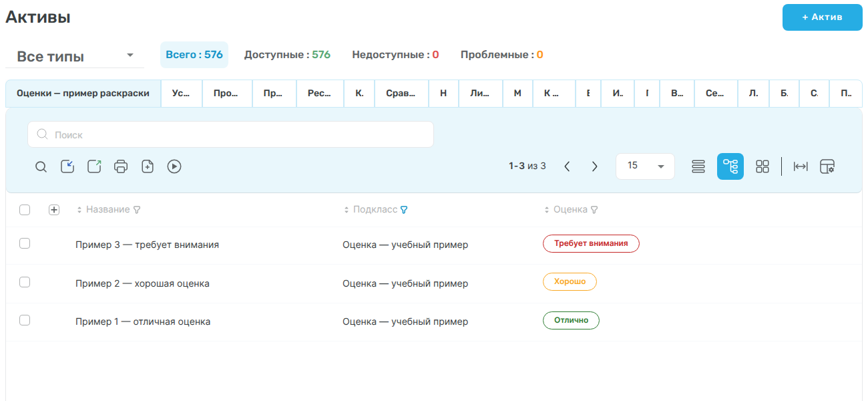Open the blue Подкласс column filter
The image size is (868, 401).
point(404,210)
